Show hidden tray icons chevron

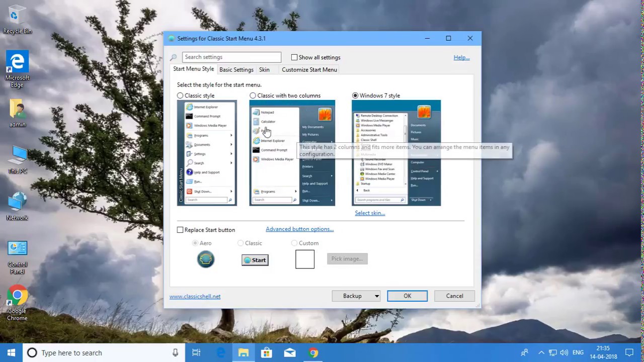[x=541, y=352]
